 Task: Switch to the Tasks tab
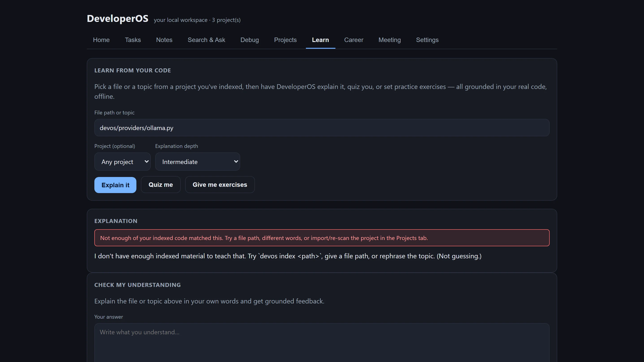pyautogui.click(x=133, y=40)
